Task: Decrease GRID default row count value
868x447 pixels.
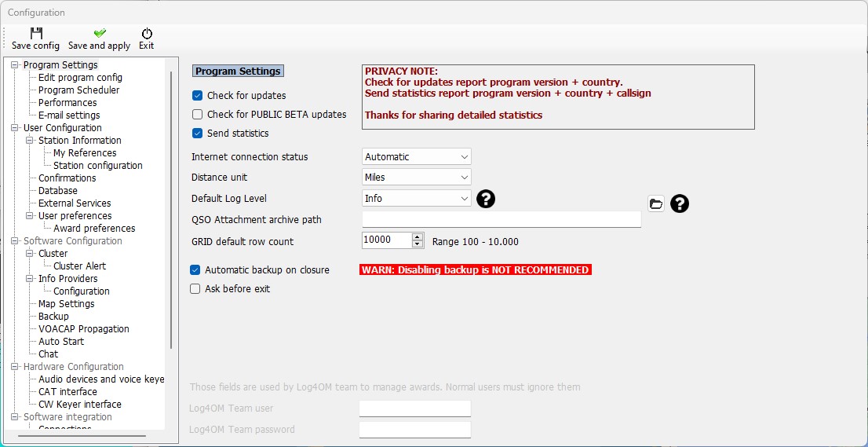Action: 418,244
